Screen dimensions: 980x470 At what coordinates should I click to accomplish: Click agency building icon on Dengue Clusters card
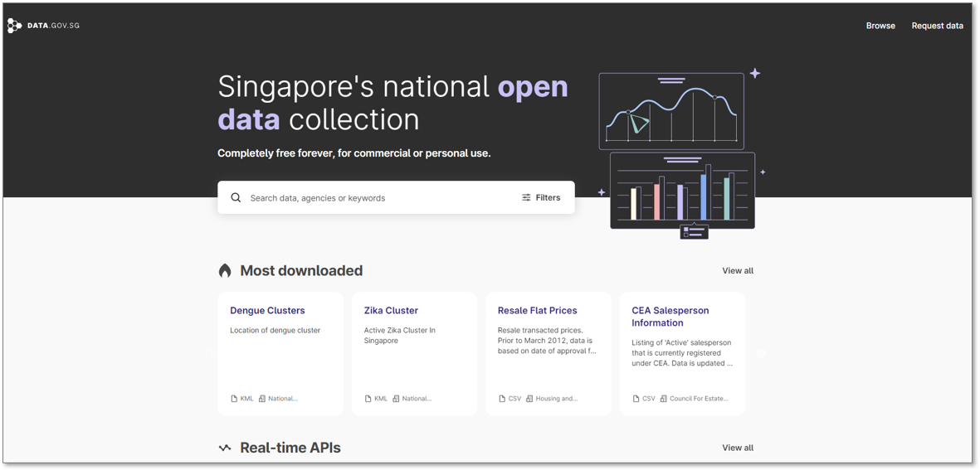262,398
